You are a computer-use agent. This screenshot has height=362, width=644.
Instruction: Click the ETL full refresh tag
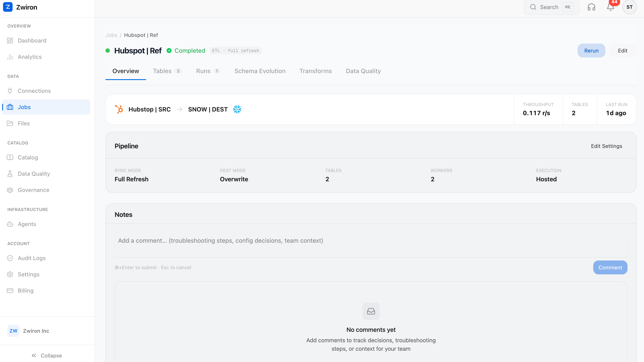[x=235, y=51]
